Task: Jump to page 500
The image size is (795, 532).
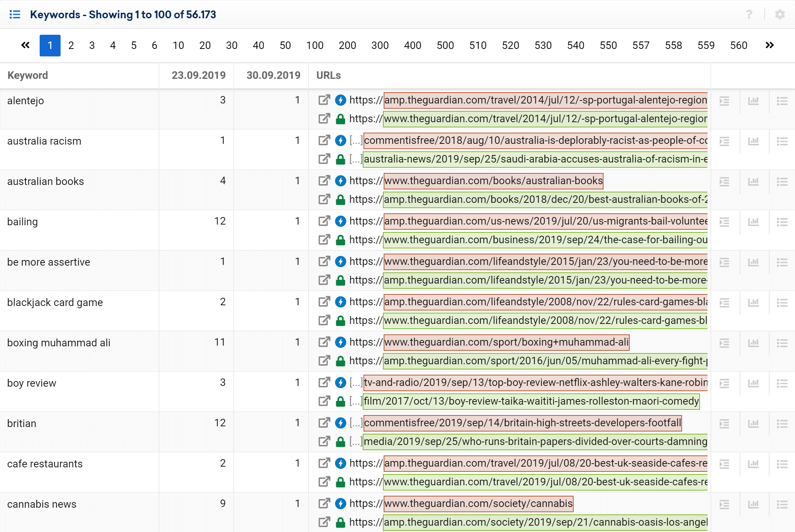Action: (x=445, y=46)
